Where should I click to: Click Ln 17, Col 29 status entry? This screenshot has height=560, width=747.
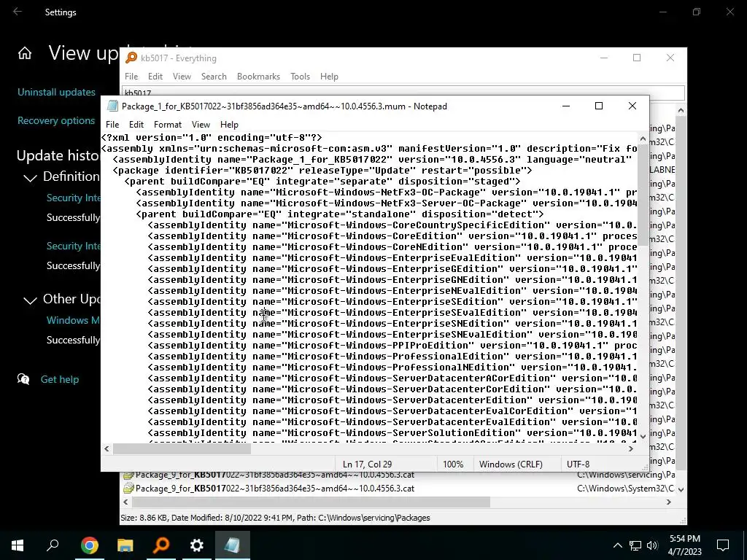pos(368,464)
